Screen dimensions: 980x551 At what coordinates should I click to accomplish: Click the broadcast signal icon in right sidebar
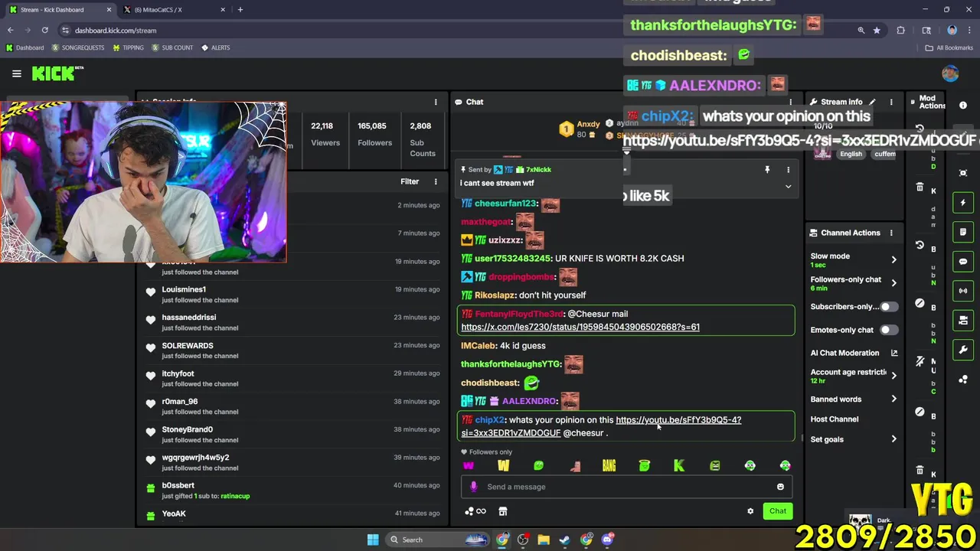[x=963, y=291]
